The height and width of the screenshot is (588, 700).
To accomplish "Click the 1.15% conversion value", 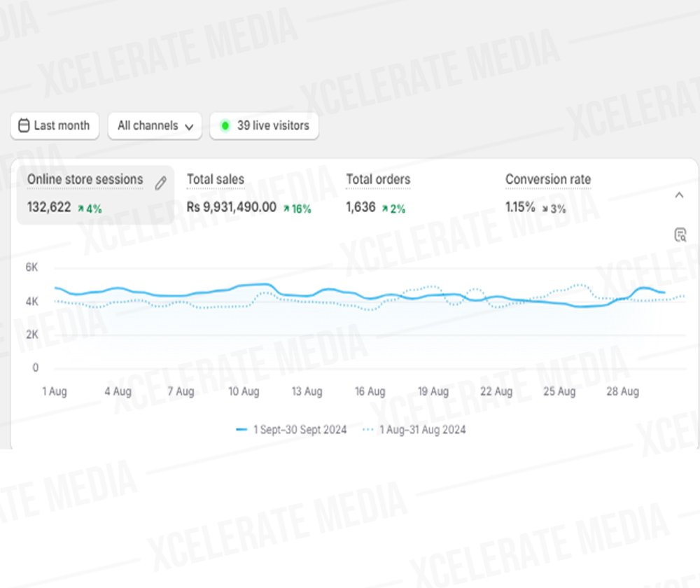I will tap(520, 207).
